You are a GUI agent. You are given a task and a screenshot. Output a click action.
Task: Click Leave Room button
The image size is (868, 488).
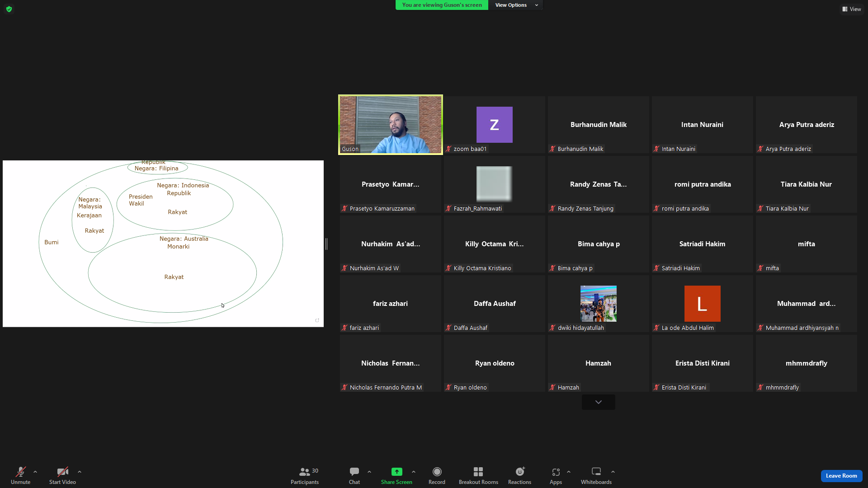point(841,476)
